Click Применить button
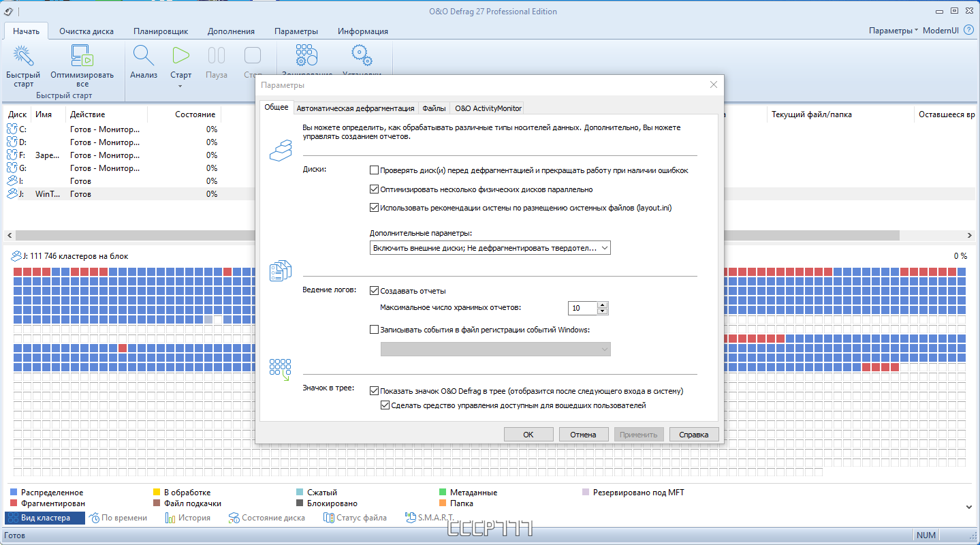Viewport: 980px width, 545px height. [x=639, y=435]
